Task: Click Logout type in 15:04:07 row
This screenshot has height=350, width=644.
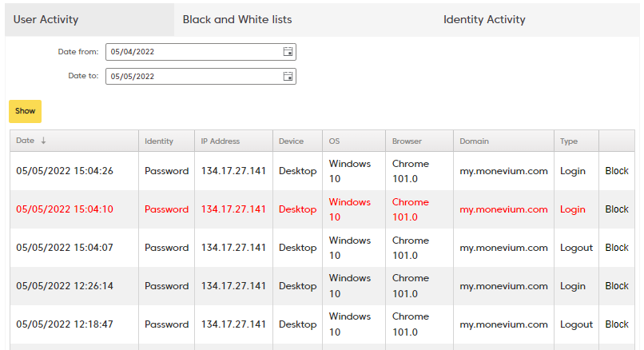Action: coord(576,248)
